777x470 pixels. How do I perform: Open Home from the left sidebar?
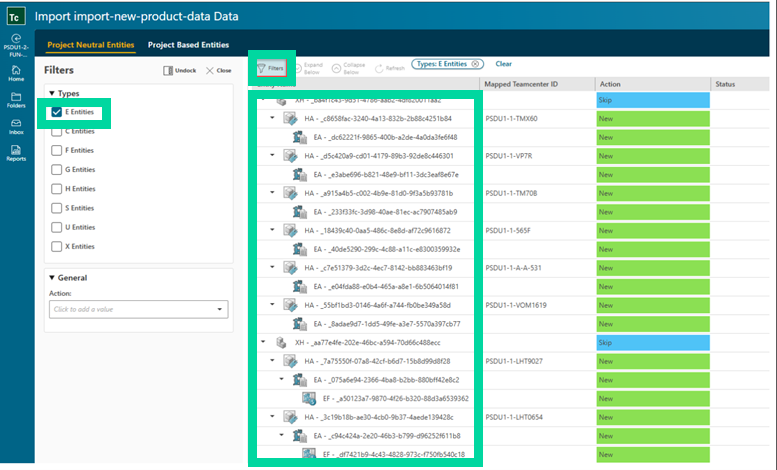coord(16,75)
